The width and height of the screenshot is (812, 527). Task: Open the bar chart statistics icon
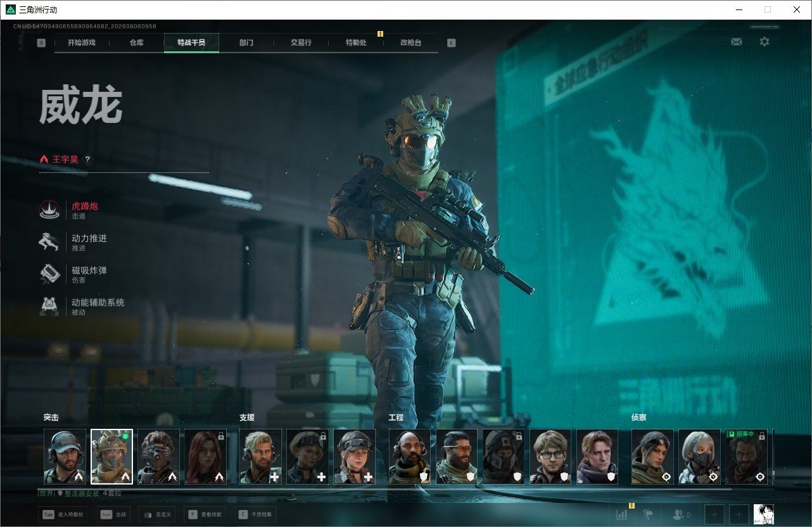pos(621,514)
